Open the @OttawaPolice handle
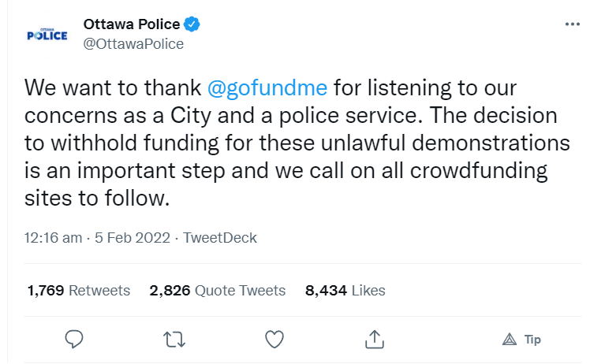 tap(133, 44)
